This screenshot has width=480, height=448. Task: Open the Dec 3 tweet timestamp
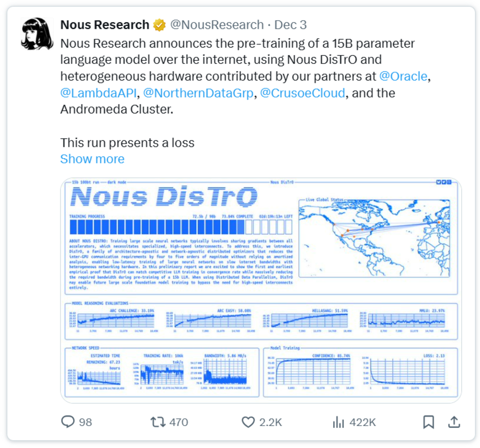[x=290, y=25]
